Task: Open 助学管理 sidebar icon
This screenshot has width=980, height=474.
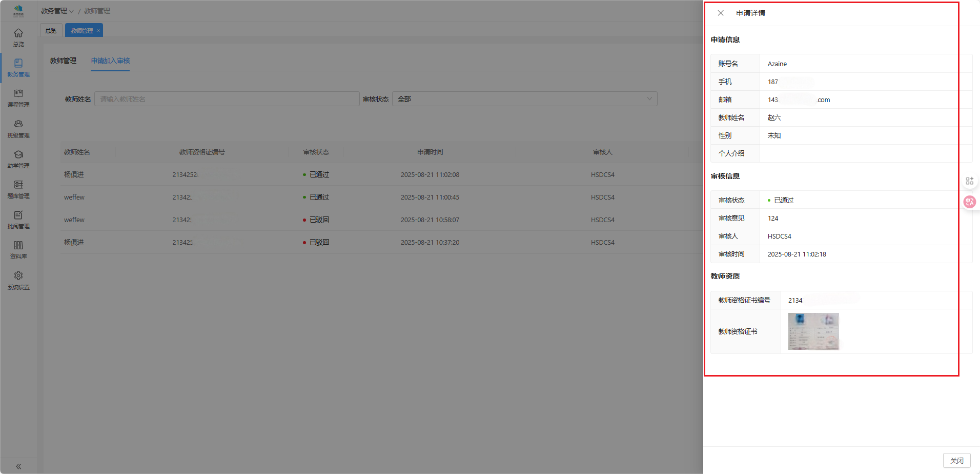Action: (x=18, y=159)
